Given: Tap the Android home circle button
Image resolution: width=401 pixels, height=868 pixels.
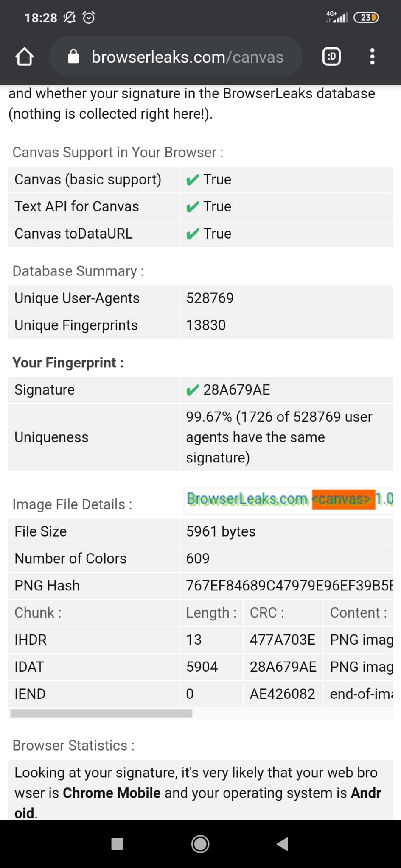Looking at the screenshot, I should 200,844.
